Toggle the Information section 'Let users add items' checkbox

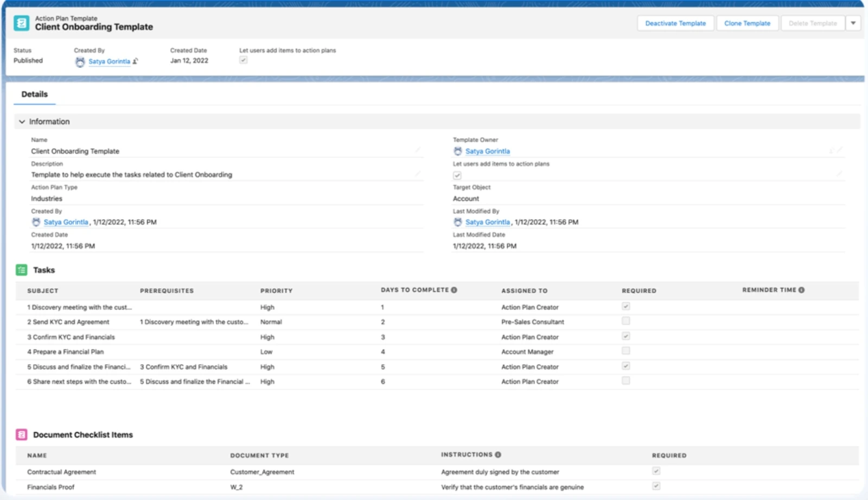pos(457,175)
